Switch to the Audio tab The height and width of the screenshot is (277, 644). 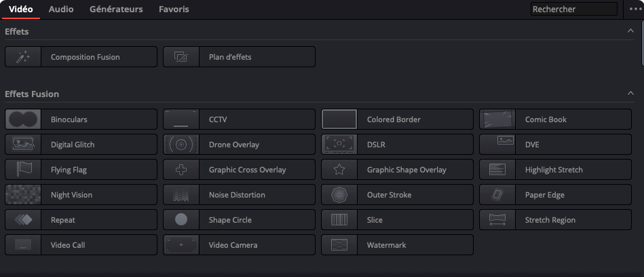coord(61,10)
